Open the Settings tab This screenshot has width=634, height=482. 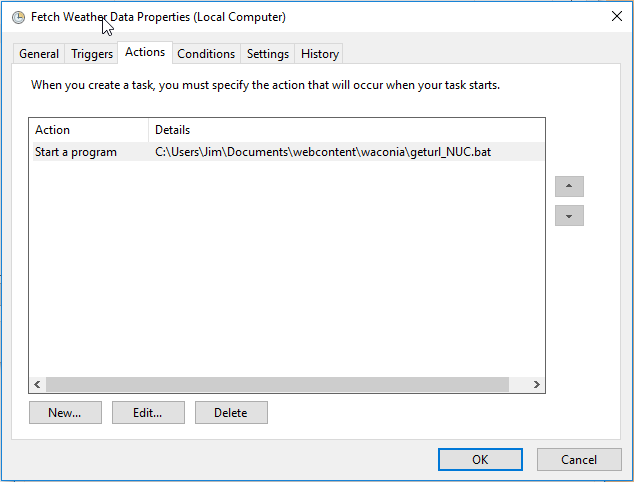pos(268,54)
